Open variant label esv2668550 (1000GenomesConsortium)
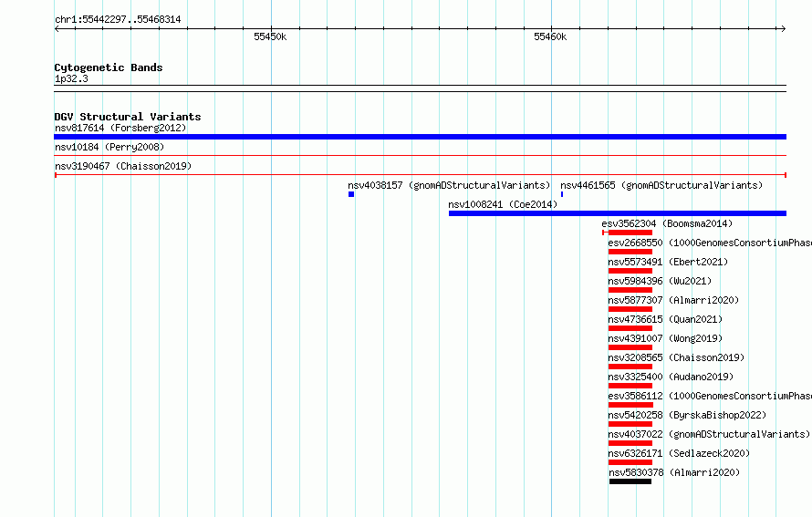 710,243
